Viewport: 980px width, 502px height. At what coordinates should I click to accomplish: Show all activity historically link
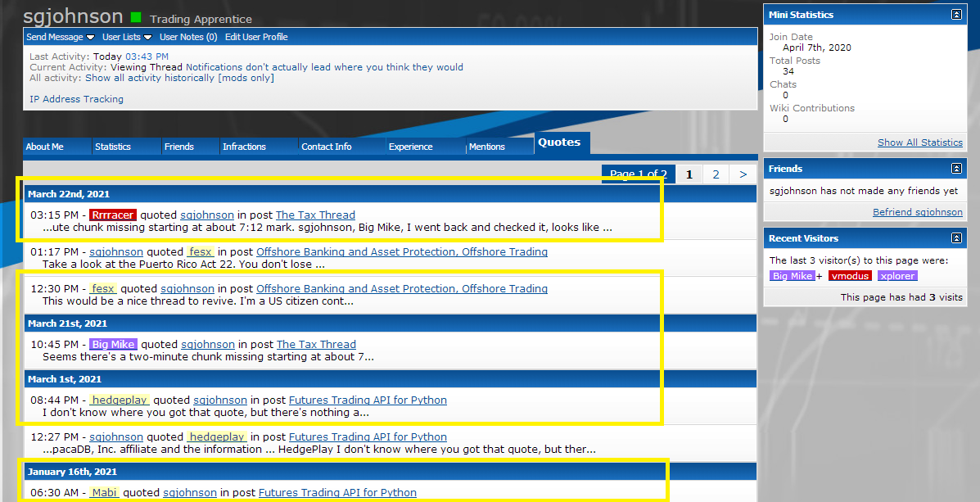pos(179,78)
